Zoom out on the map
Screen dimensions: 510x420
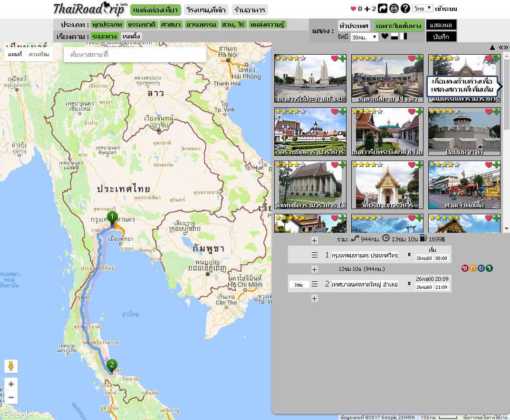coord(11,397)
